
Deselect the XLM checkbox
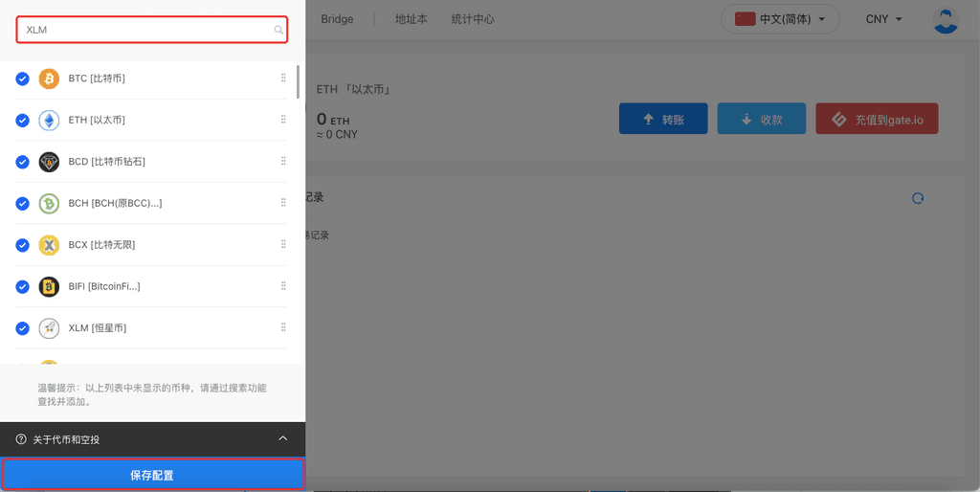[23, 328]
